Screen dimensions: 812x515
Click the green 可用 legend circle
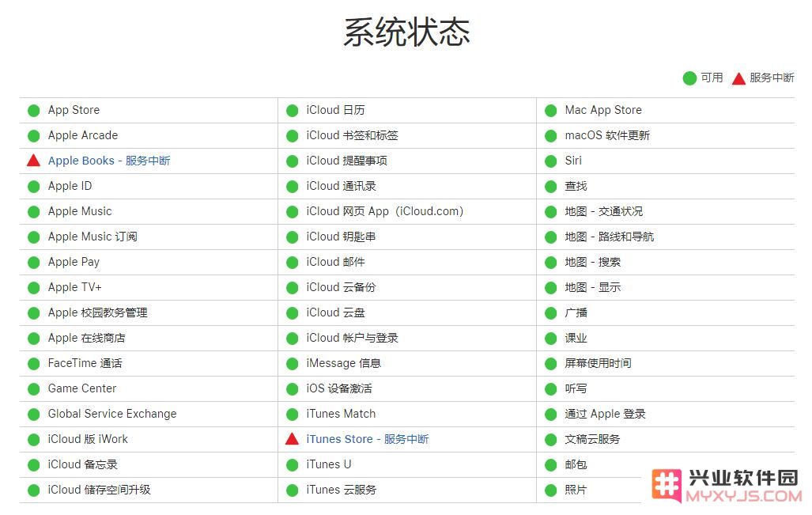pyautogui.click(x=689, y=78)
